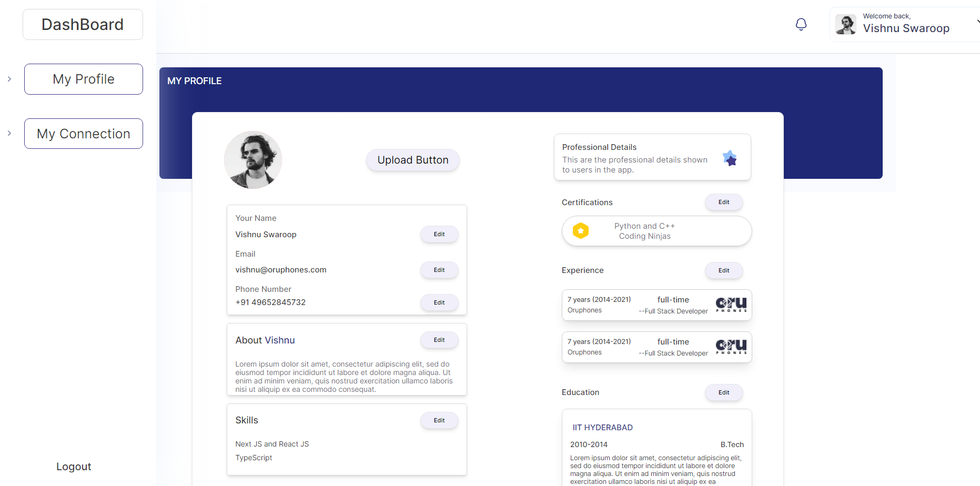Click the large profile photo near Upload Button
980x486 pixels.
point(253,159)
